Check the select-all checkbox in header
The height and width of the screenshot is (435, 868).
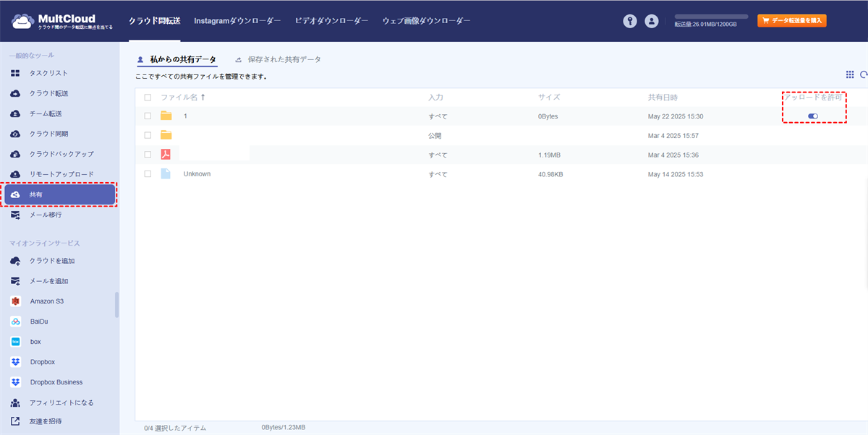[x=148, y=98]
